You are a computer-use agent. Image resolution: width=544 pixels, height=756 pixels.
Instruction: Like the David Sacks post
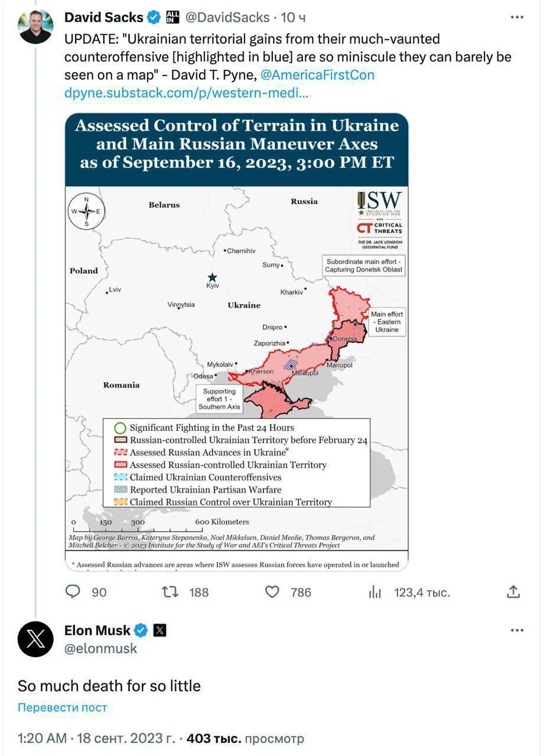point(272,591)
